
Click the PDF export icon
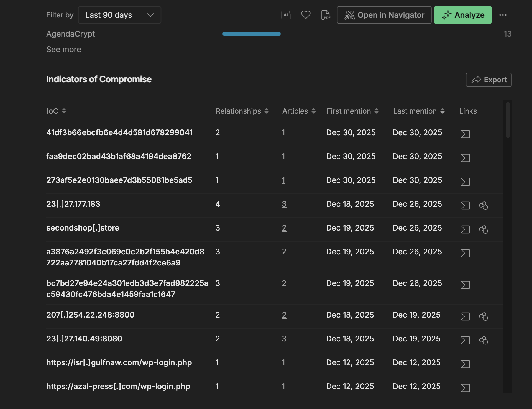click(326, 15)
